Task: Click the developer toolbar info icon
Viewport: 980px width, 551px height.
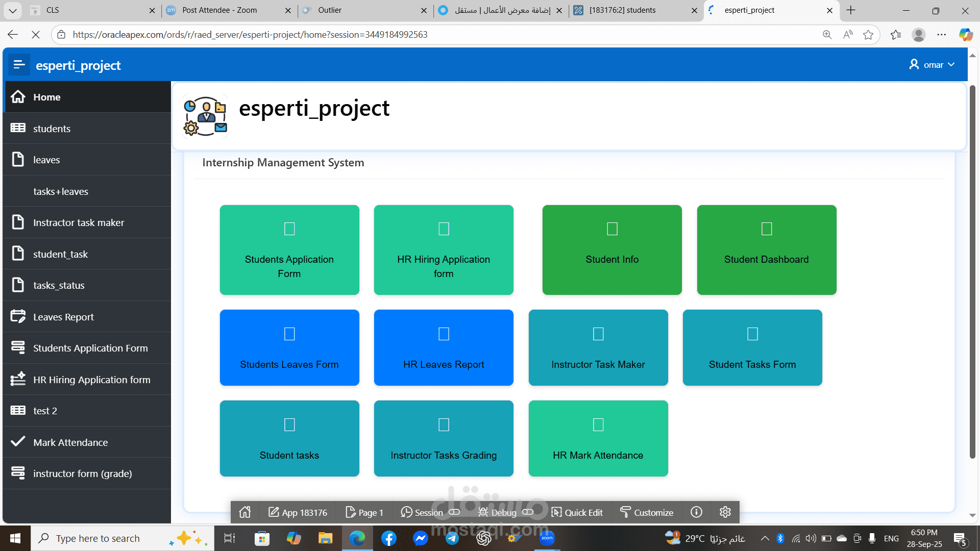Action: pyautogui.click(x=696, y=512)
